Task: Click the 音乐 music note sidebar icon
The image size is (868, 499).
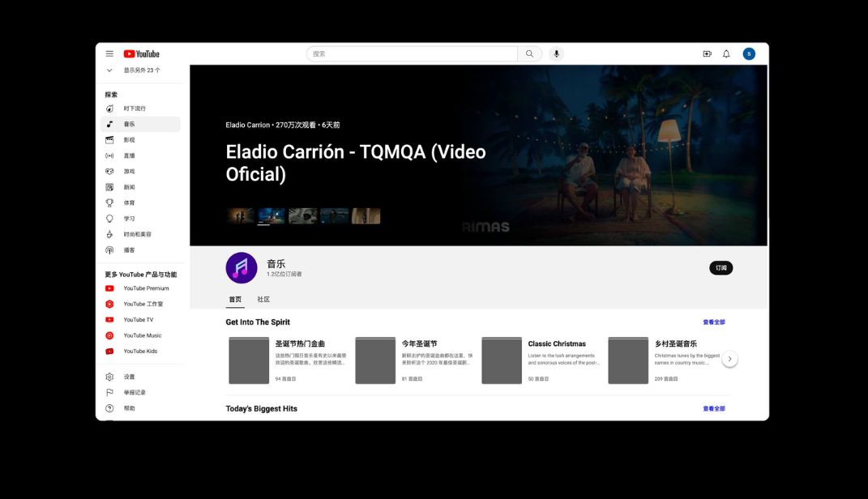Action: (x=109, y=124)
